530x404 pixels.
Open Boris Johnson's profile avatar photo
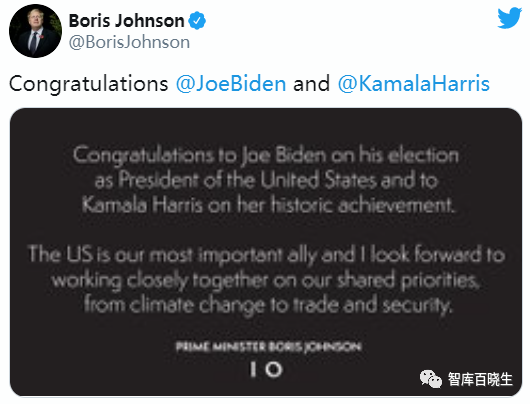pyautogui.click(x=35, y=31)
